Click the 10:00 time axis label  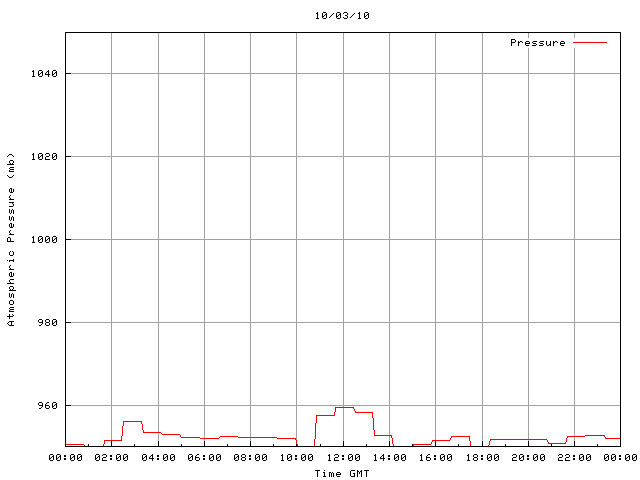click(x=297, y=458)
